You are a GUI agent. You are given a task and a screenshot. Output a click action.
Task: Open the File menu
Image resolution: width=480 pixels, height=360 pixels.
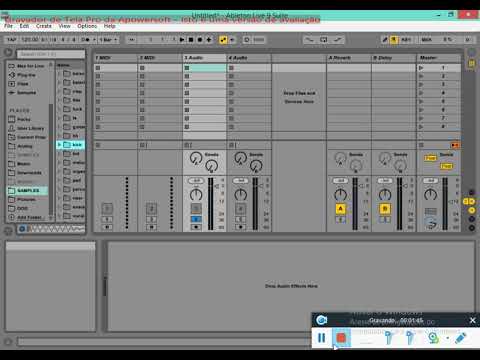point(8,26)
